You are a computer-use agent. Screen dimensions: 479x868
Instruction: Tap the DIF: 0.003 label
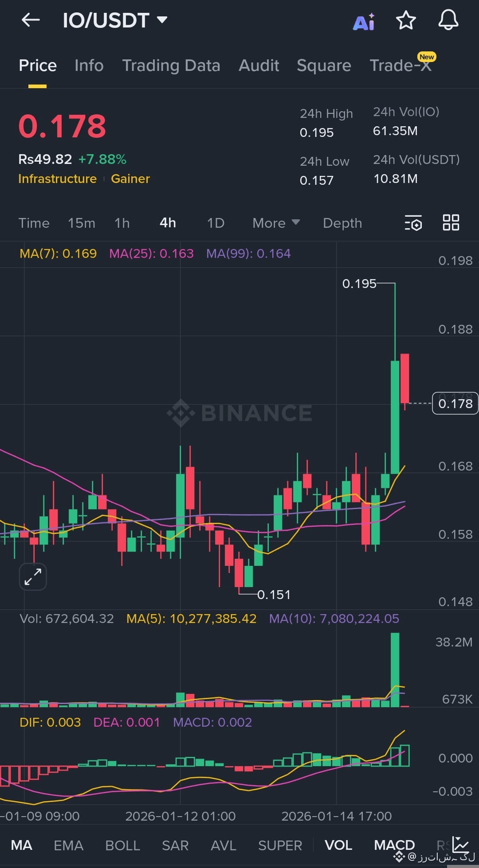[x=50, y=722]
